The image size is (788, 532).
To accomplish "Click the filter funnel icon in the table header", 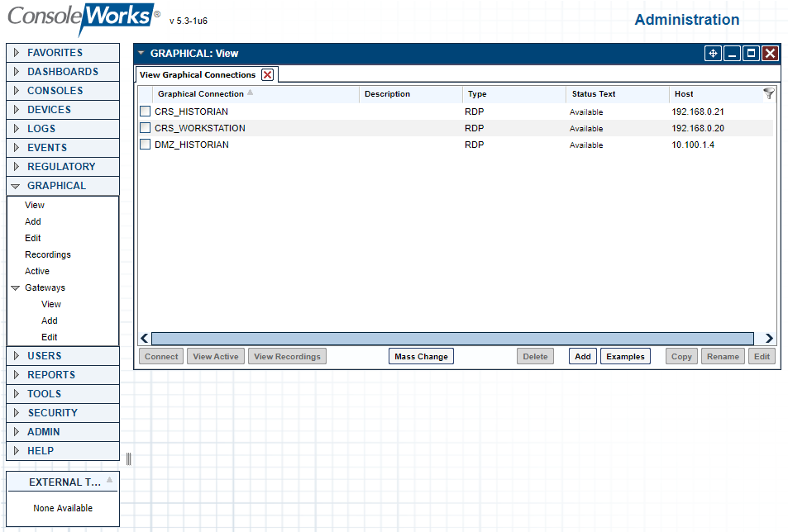I will click(768, 93).
